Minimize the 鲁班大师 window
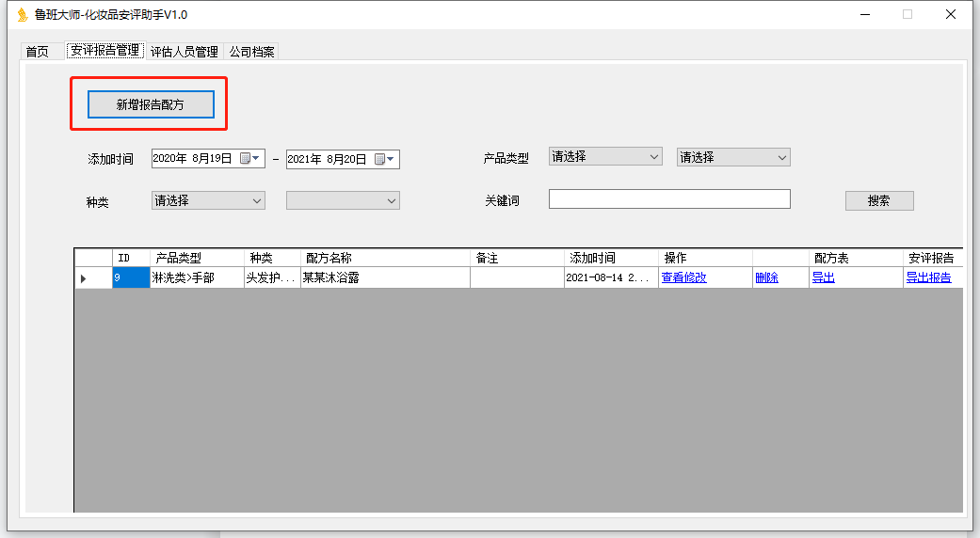 [865, 14]
